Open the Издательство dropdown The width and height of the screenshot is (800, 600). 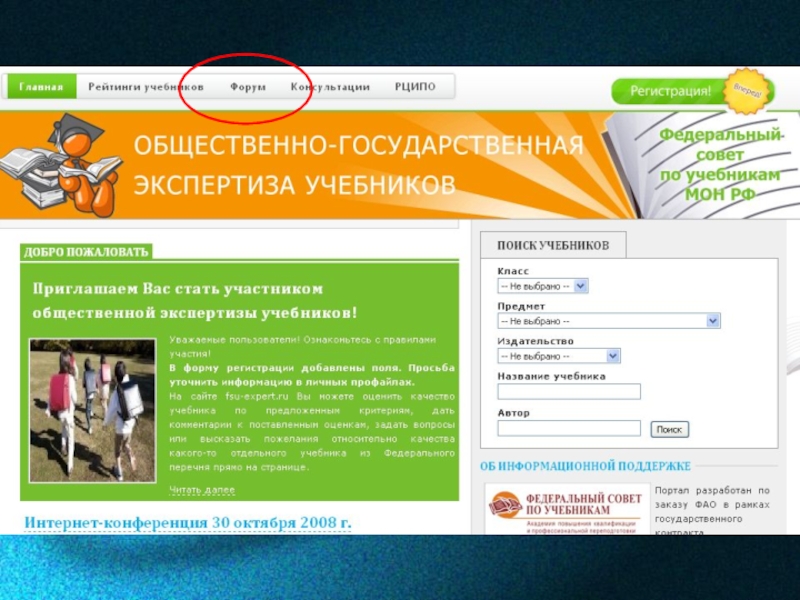coord(559,356)
